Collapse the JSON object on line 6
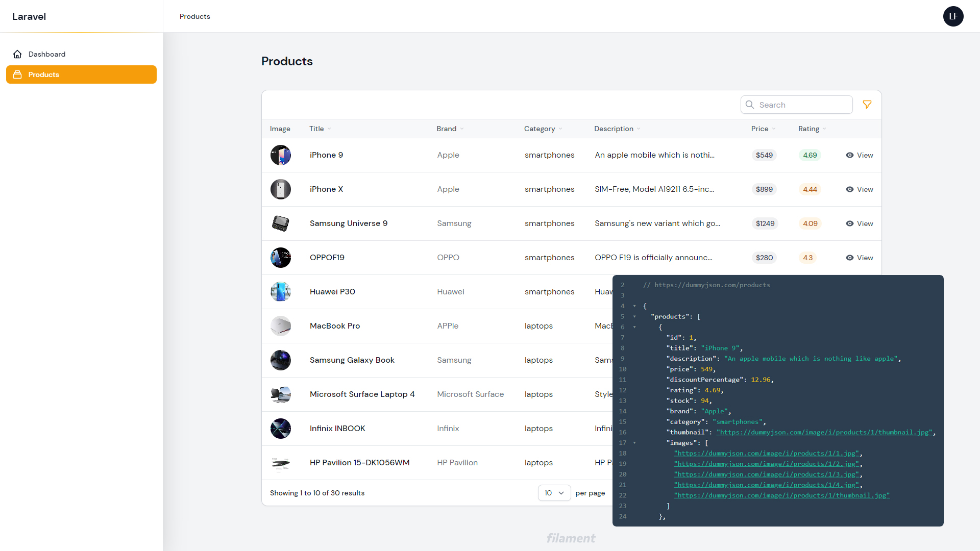The height and width of the screenshot is (551, 980). pyautogui.click(x=634, y=327)
